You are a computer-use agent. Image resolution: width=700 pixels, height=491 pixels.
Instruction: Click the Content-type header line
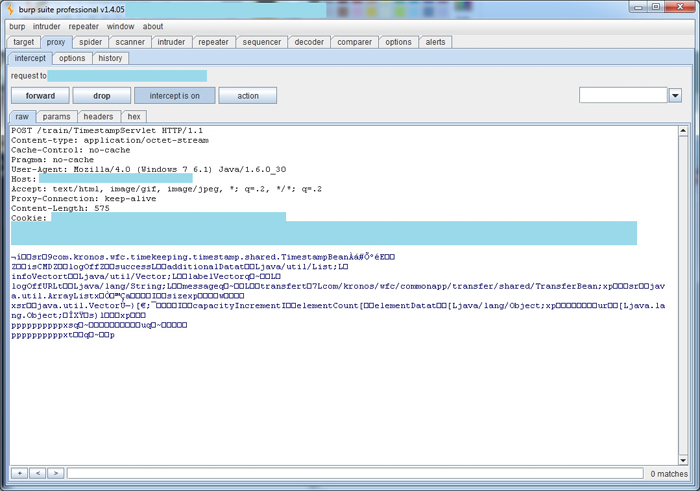(110, 140)
